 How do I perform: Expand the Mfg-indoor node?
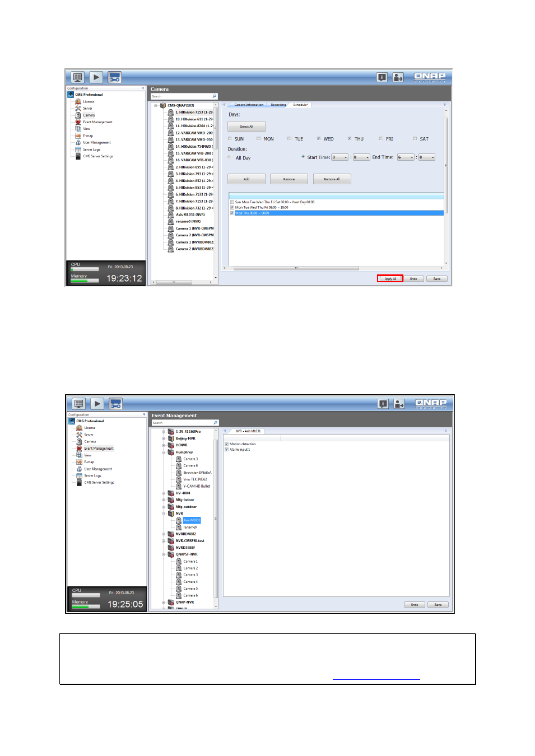pos(164,500)
